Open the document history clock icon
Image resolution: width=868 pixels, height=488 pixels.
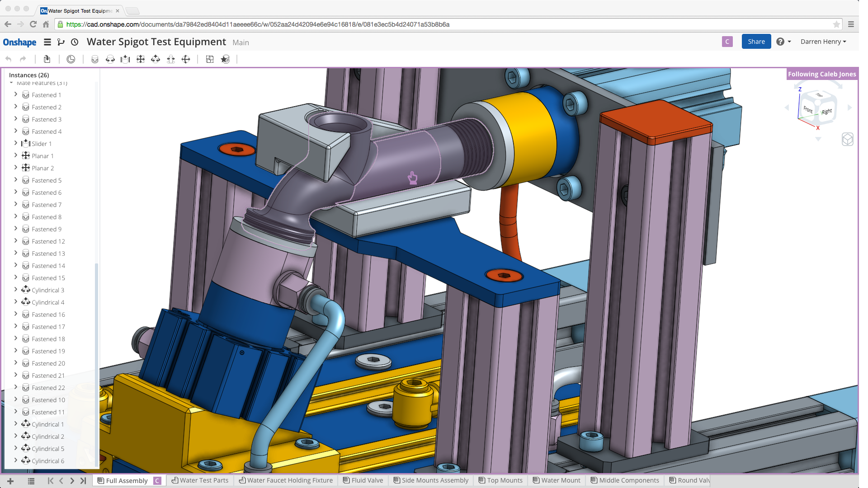point(75,42)
